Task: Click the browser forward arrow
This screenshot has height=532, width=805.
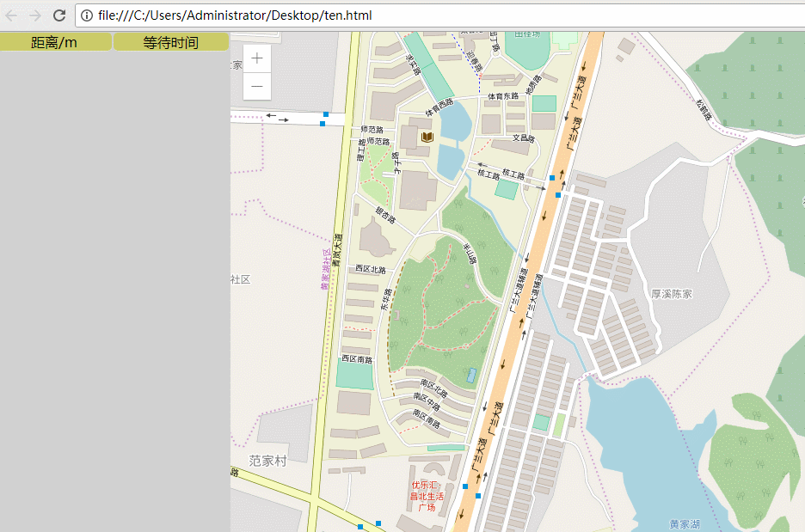Action: point(35,15)
